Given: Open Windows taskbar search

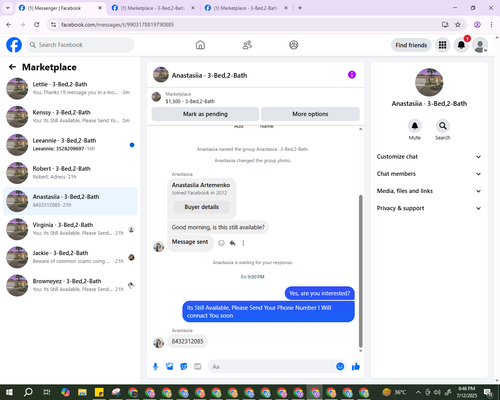Looking at the screenshot, I should pyautogui.click(x=28, y=392).
